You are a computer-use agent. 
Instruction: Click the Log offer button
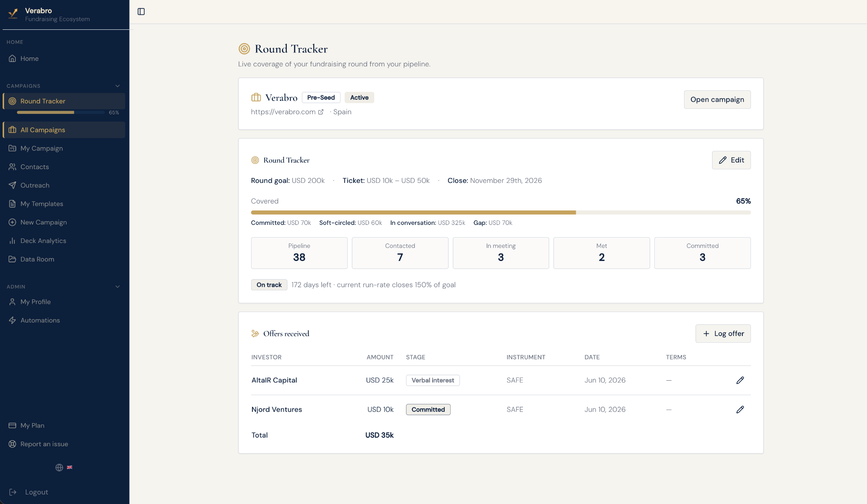pyautogui.click(x=723, y=334)
